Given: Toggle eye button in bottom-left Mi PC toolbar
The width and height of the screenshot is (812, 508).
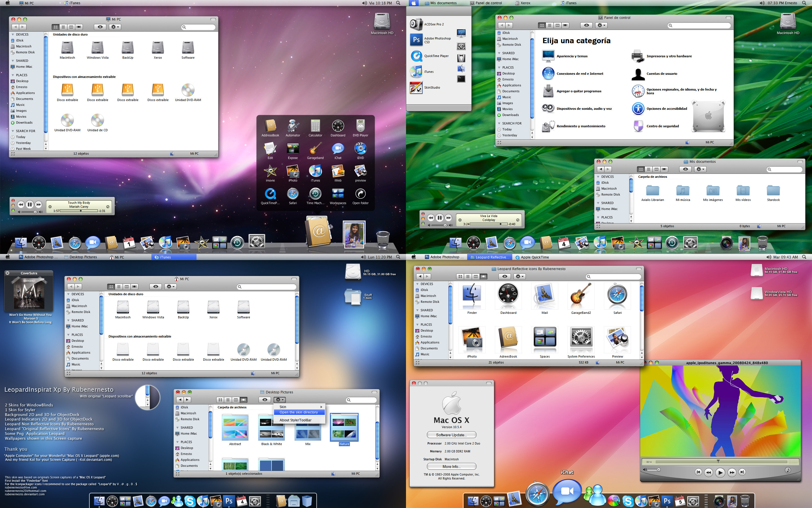Looking at the screenshot, I should (155, 286).
